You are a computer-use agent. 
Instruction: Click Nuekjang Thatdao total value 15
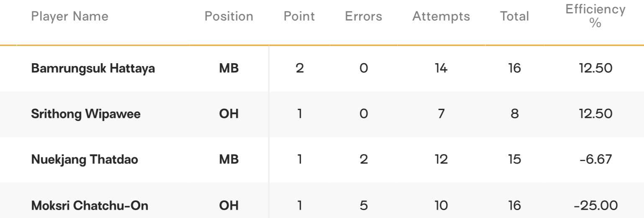click(514, 161)
